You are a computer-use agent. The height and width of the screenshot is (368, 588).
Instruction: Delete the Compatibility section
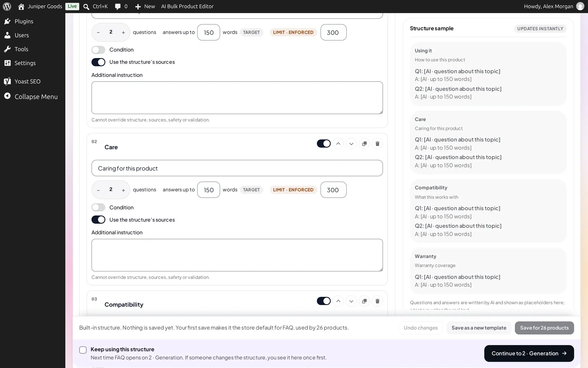pos(377,301)
